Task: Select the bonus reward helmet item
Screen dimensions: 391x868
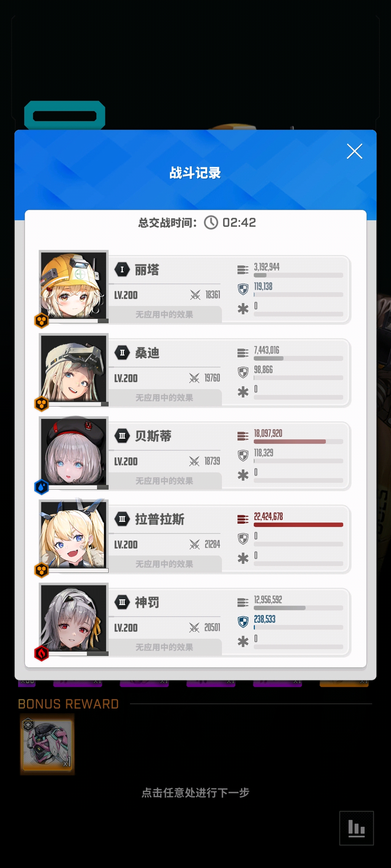Action: (x=47, y=745)
